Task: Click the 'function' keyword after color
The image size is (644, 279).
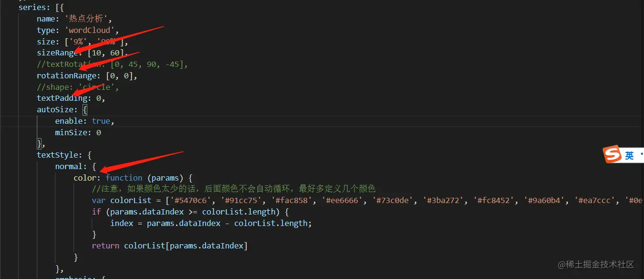Action: [124, 178]
